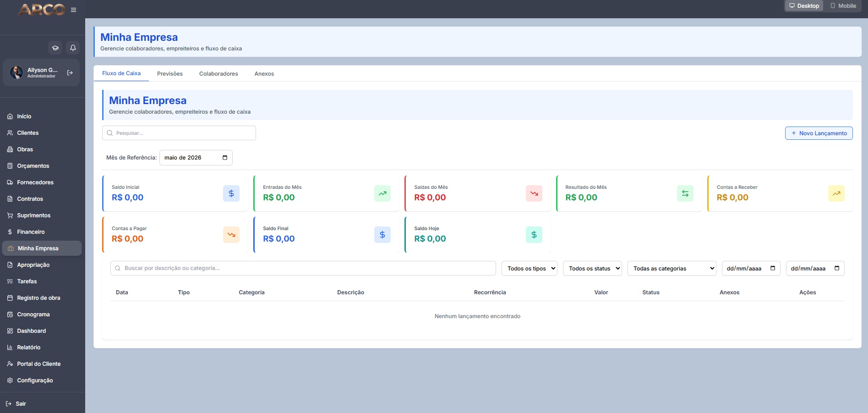
Task: Switch to Mobile view mode
Action: click(x=843, y=6)
